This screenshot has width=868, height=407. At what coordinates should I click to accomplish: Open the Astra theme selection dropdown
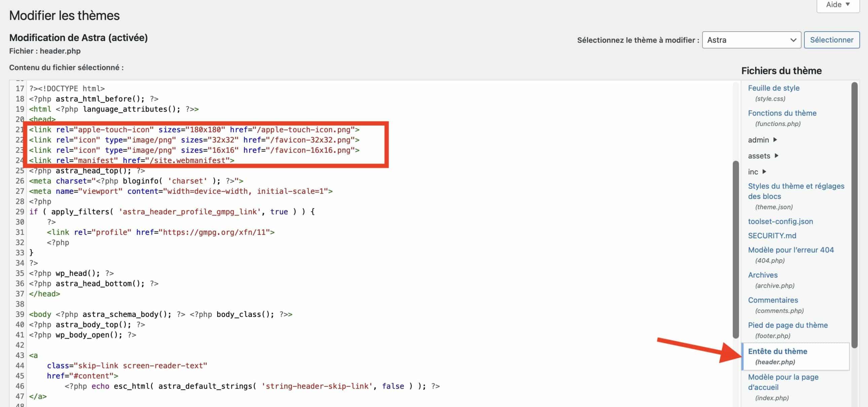point(751,40)
